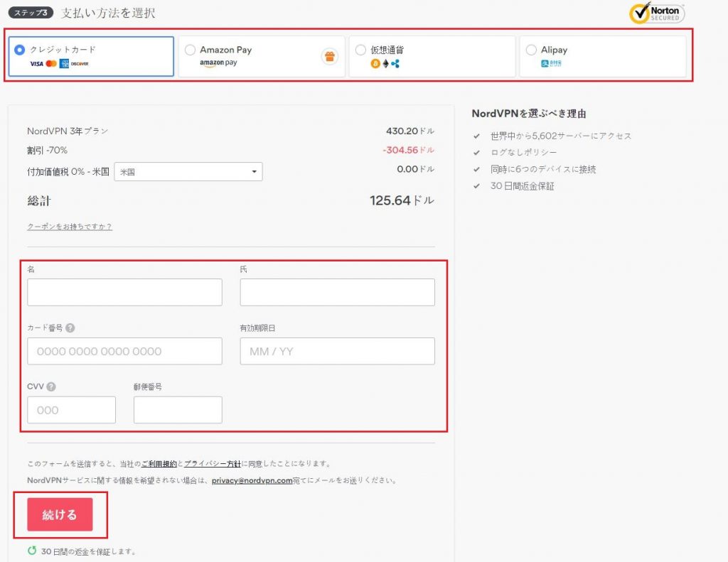Click the Mastercard logo icon

pos(51,63)
